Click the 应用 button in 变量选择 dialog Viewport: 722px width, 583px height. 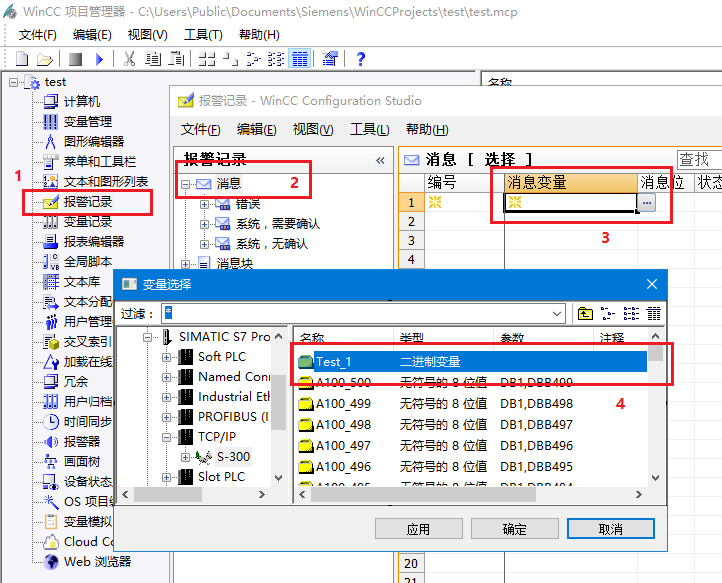[x=419, y=529]
